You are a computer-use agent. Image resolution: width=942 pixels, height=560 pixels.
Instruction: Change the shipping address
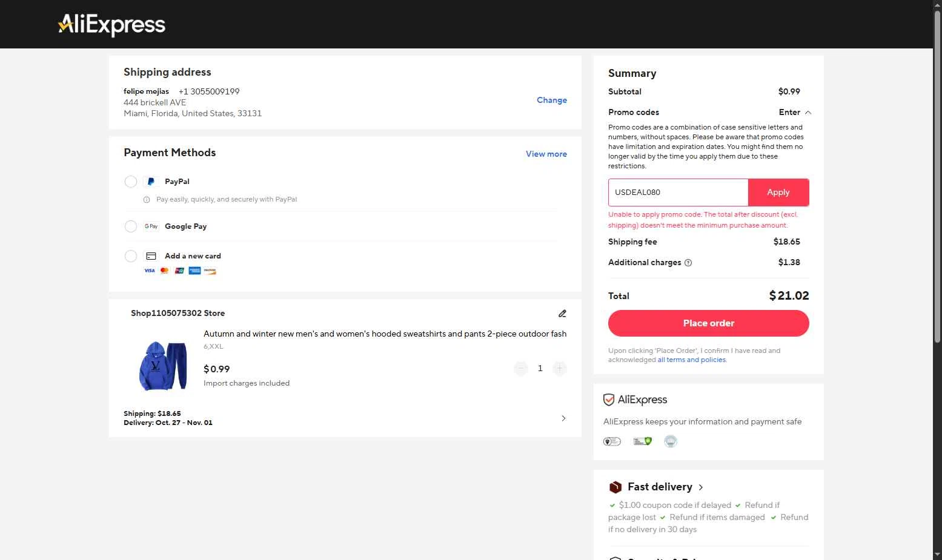(x=551, y=100)
